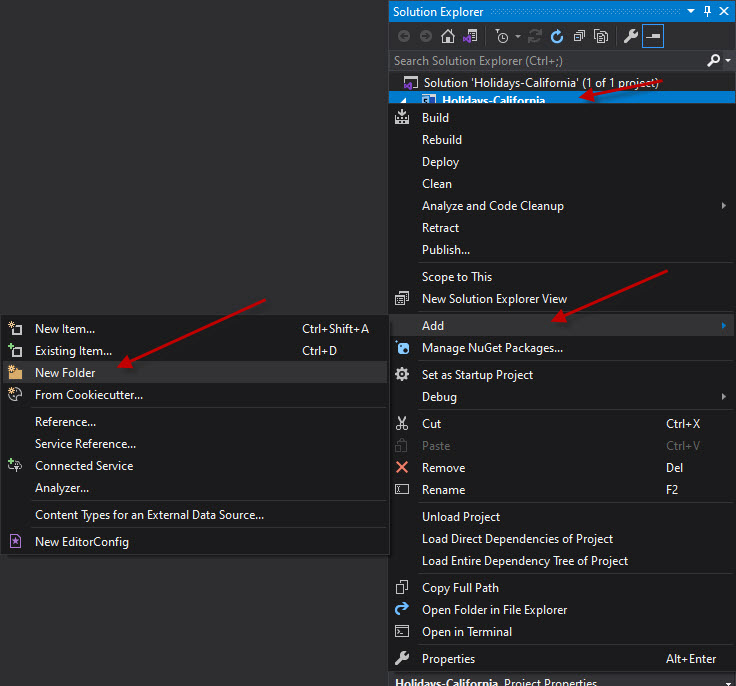
Task: Click Content Types for an External Data Source...
Action: 195,515
